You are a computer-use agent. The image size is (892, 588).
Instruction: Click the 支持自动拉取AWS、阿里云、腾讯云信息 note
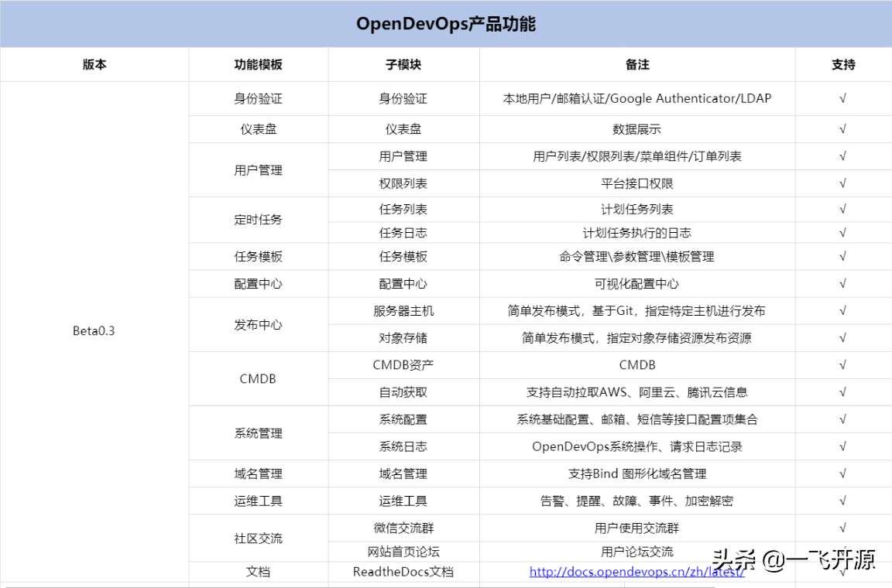637,392
